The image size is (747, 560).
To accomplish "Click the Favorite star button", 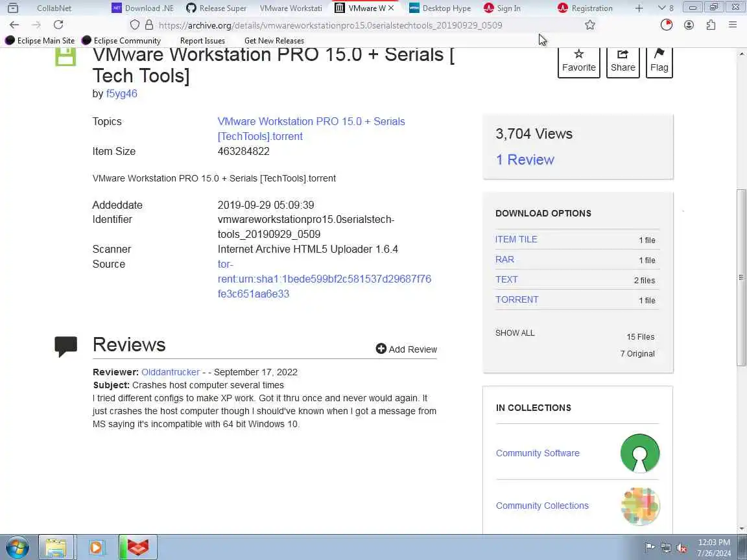I will click(579, 61).
